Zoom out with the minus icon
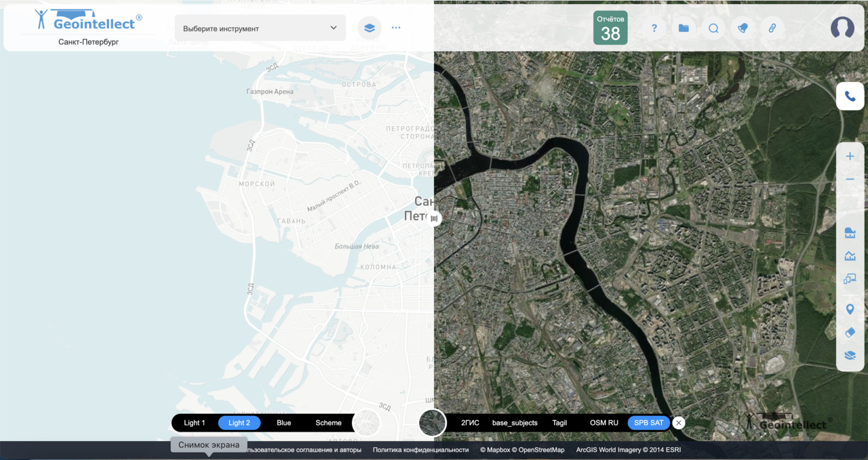 (850, 180)
